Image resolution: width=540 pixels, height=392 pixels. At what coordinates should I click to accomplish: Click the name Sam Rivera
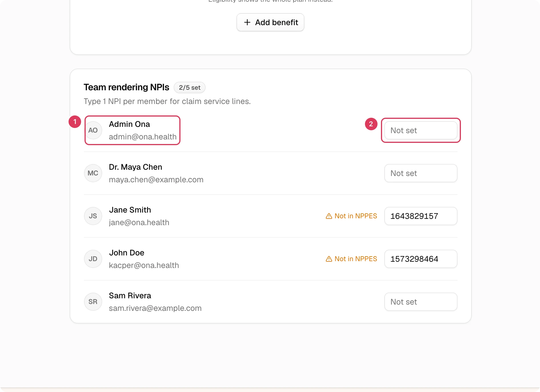[x=130, y=295]
